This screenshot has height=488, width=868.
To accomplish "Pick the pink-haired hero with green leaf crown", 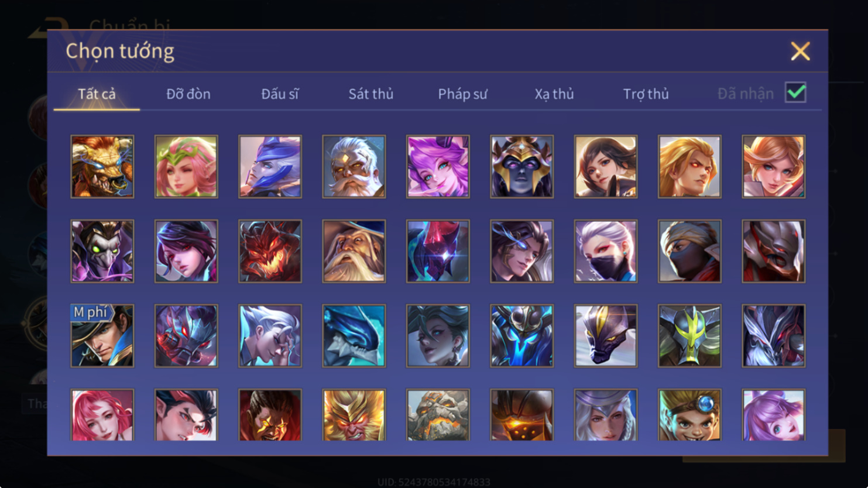I will (x=186, y=167).
